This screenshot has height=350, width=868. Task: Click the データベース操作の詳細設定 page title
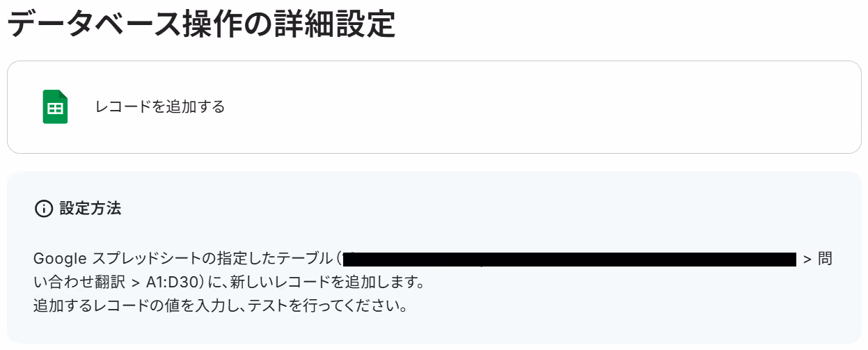click(202, 25)
